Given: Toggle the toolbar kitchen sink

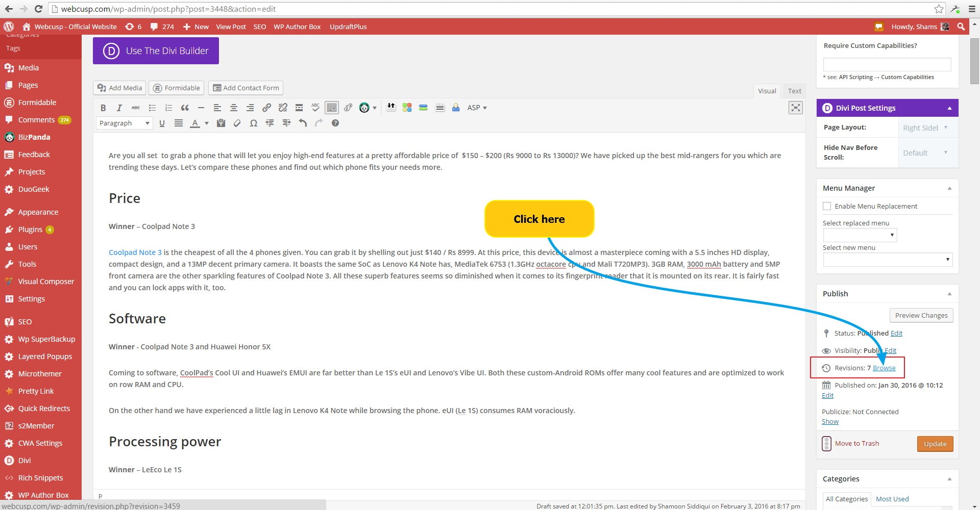Looking at the screenshot, I should (332, 108).
